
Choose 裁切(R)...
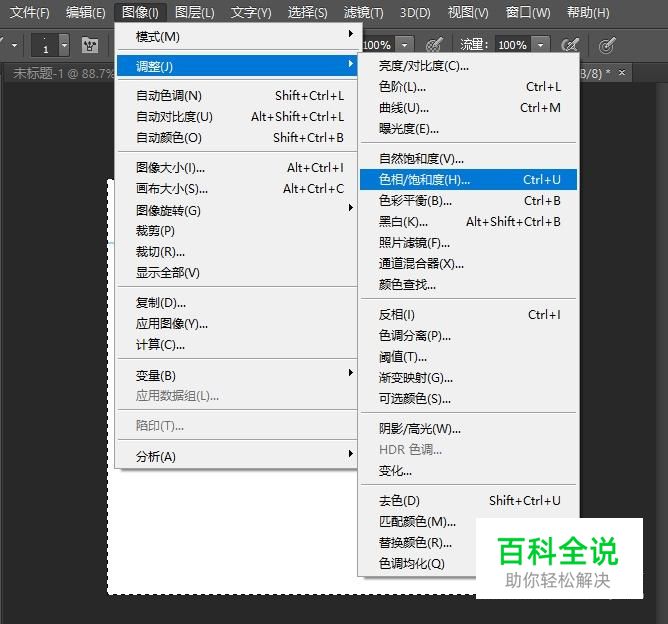point(237,251)
